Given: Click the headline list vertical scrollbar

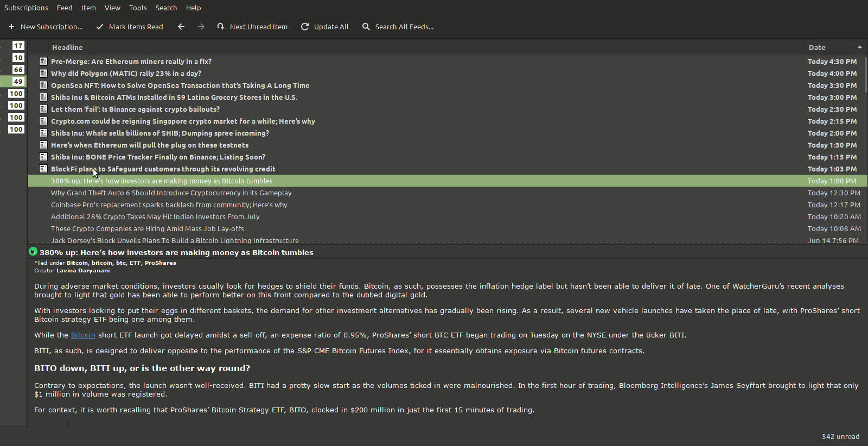Looking at the screenshot, I should [866, 74].
